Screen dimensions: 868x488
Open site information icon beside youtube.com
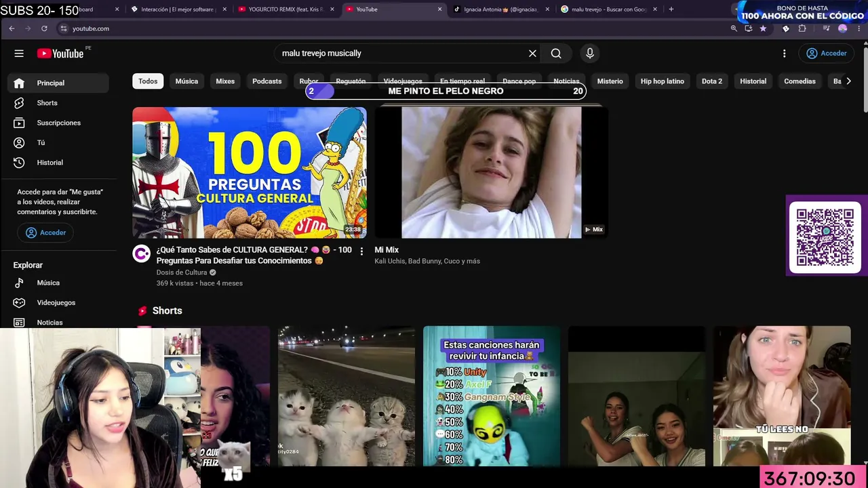64,28
